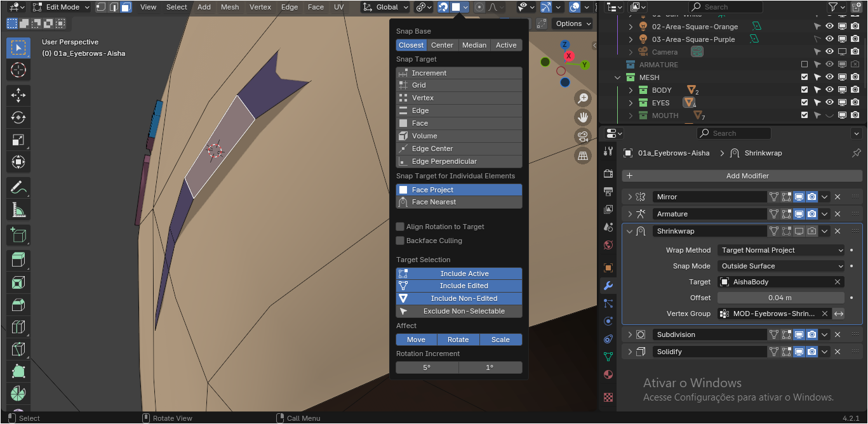The image size is (868, 424).
Task: Toggle Exclude Non-Selectable option
Action: pyautogui.click(x=459, y=311)
